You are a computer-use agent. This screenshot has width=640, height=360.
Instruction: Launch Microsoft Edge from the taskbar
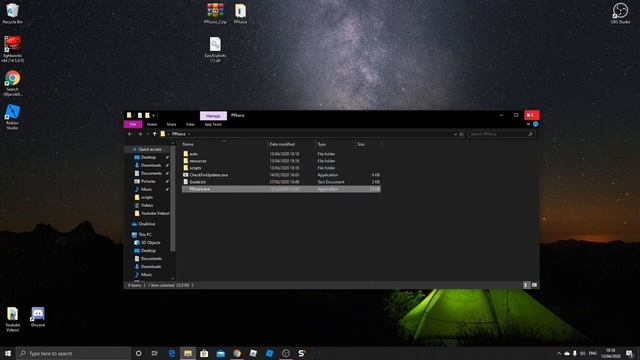(172, 353)
